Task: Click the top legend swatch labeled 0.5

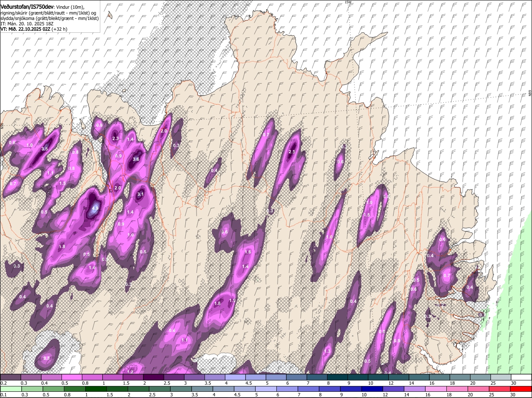Action: tap(71, 377)
